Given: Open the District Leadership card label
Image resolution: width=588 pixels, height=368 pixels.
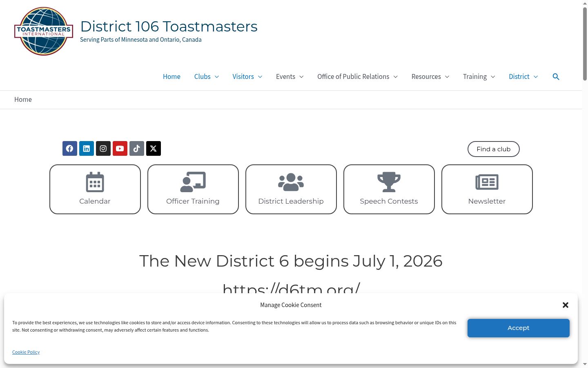Looking at the screenshot, I should (291, 201).
